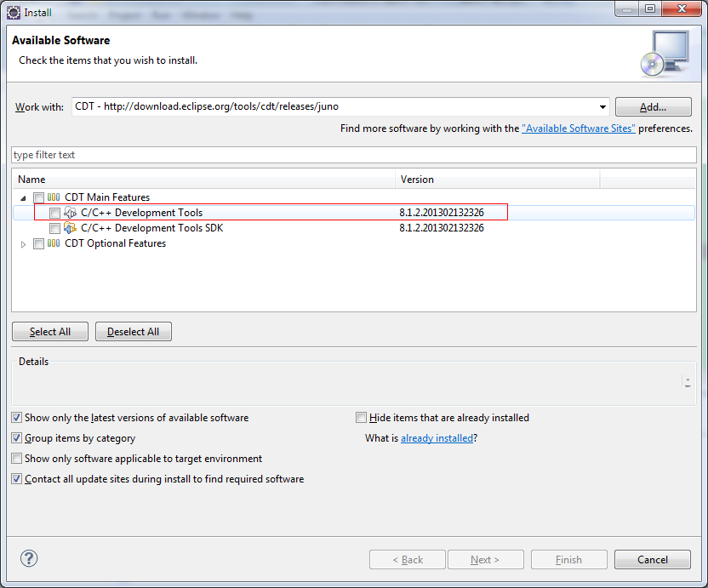708x588 pixels.
Task: Click the help question mark icon
Action: [x=30, y=559]
